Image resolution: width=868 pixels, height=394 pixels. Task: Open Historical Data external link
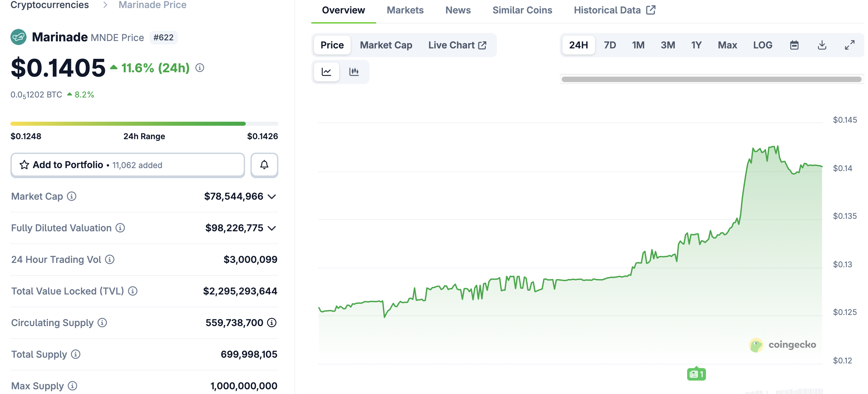coord(614,10)
